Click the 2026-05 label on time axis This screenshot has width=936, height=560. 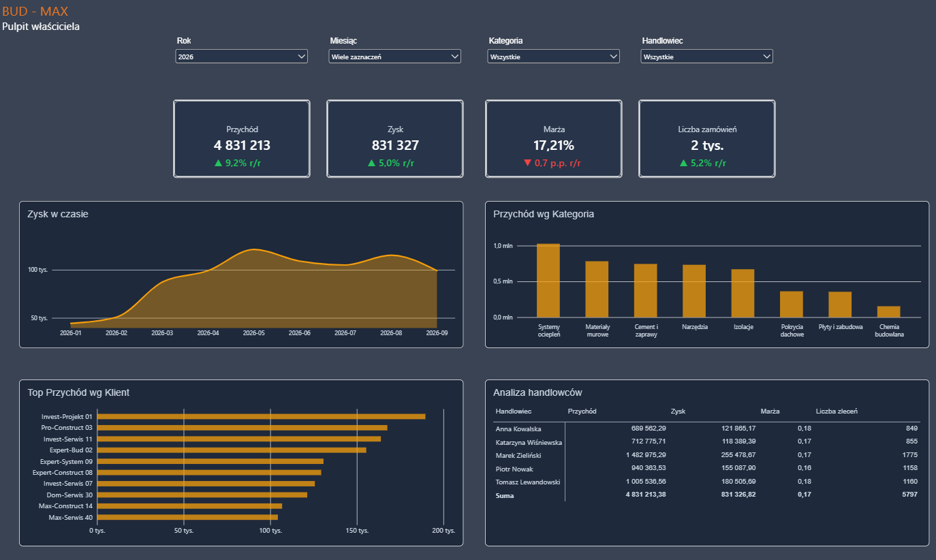[x=253, y=333]
